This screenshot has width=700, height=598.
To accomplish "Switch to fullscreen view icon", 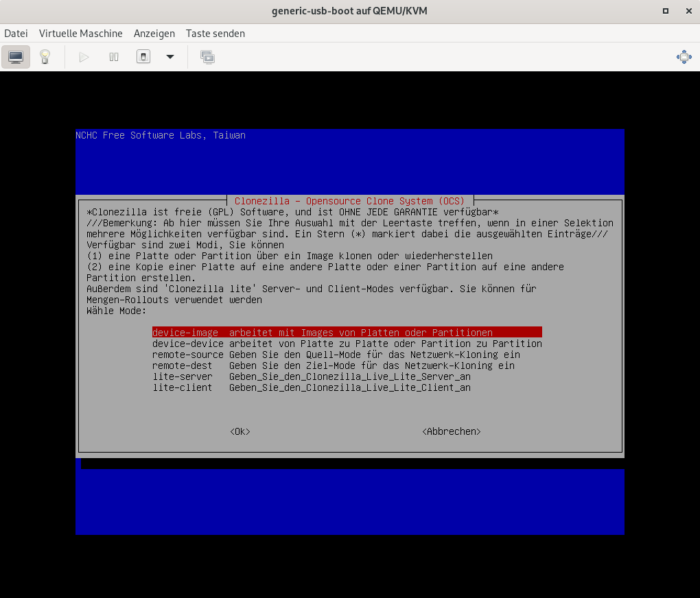I will coord(684,57).
